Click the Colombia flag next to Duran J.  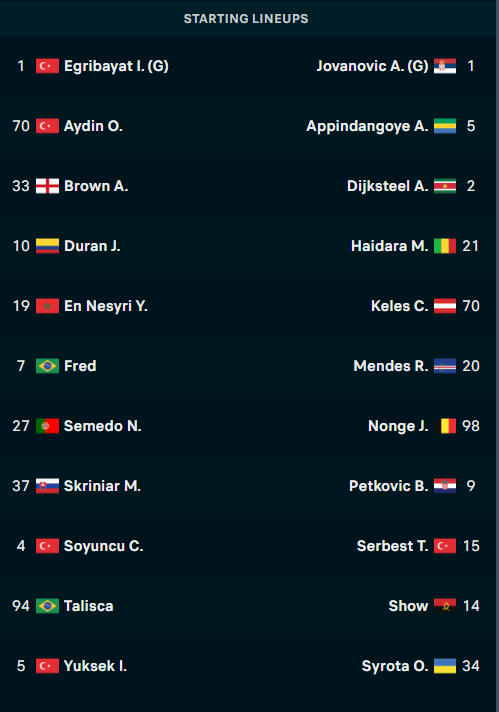pyautogui.click(x=47, y=246)
